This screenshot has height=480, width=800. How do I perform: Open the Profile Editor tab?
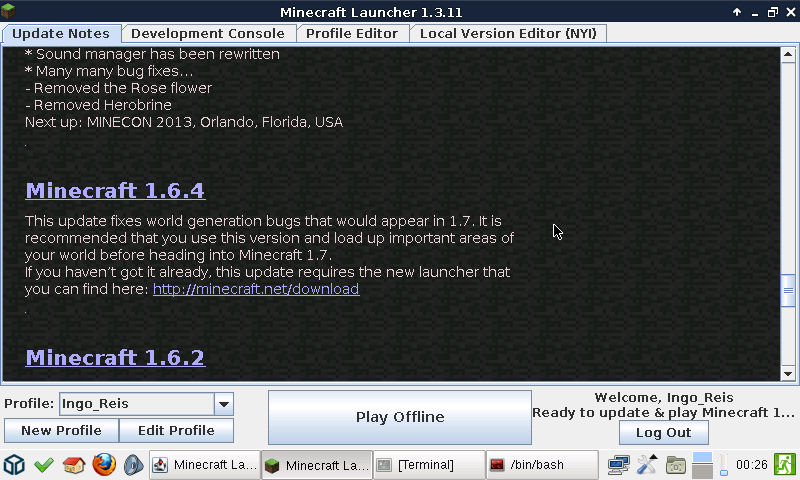[352, 33]
